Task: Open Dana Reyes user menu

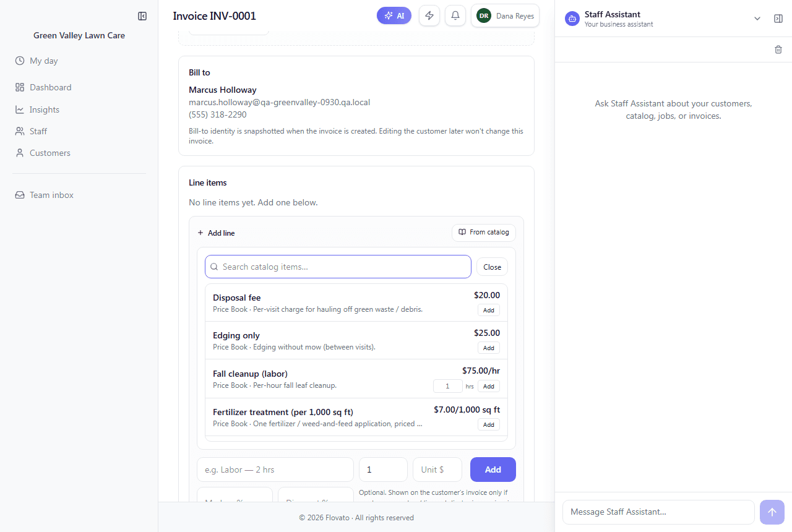Action: tap(505, 16)
